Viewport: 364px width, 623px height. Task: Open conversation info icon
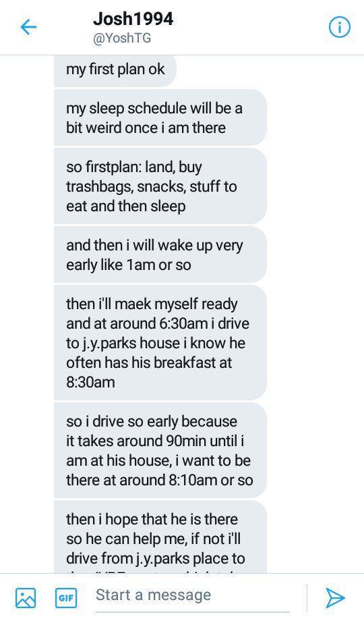[340, 28]
